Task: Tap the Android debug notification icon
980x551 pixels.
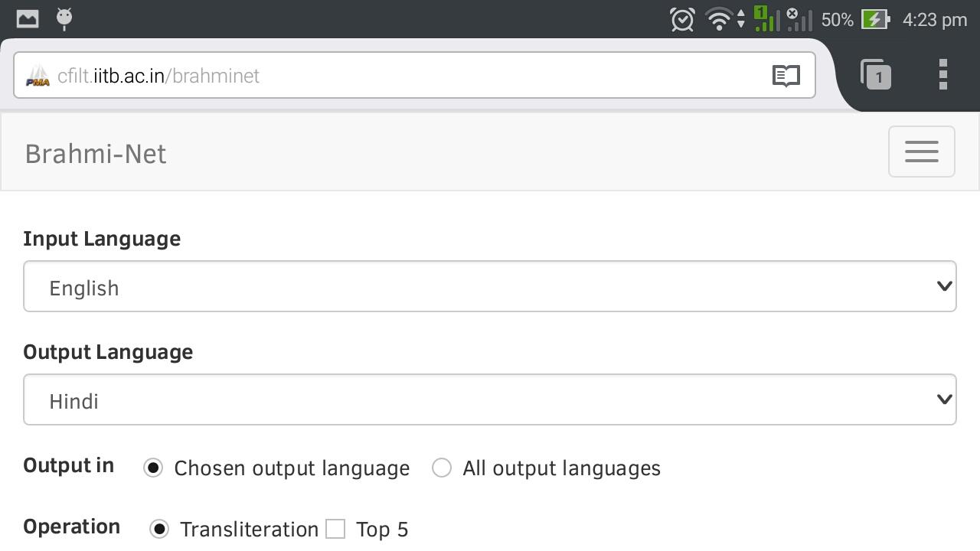Action: tap(65, 18)
